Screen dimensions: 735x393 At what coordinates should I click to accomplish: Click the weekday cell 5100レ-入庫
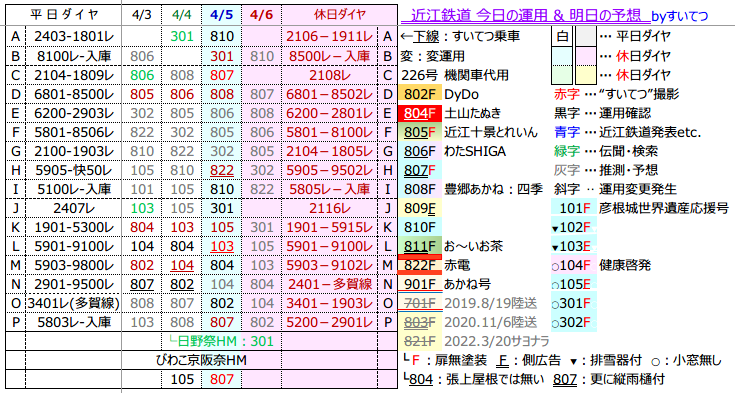pos(74,189)
